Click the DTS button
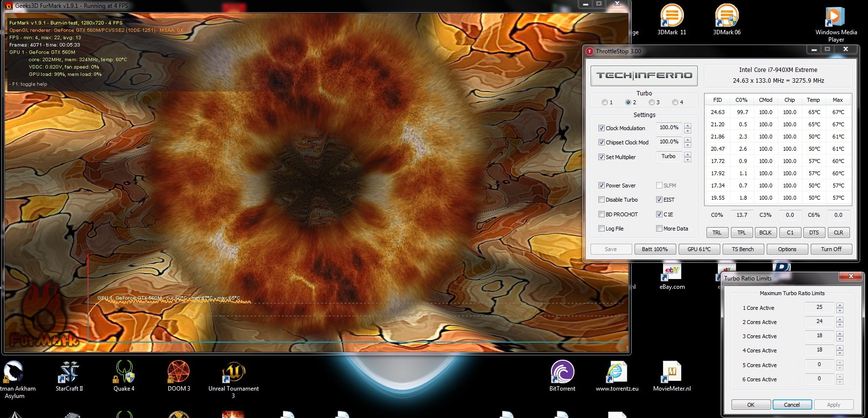The width and height of the screenshot is (868, 418). [x=814, y=232]
